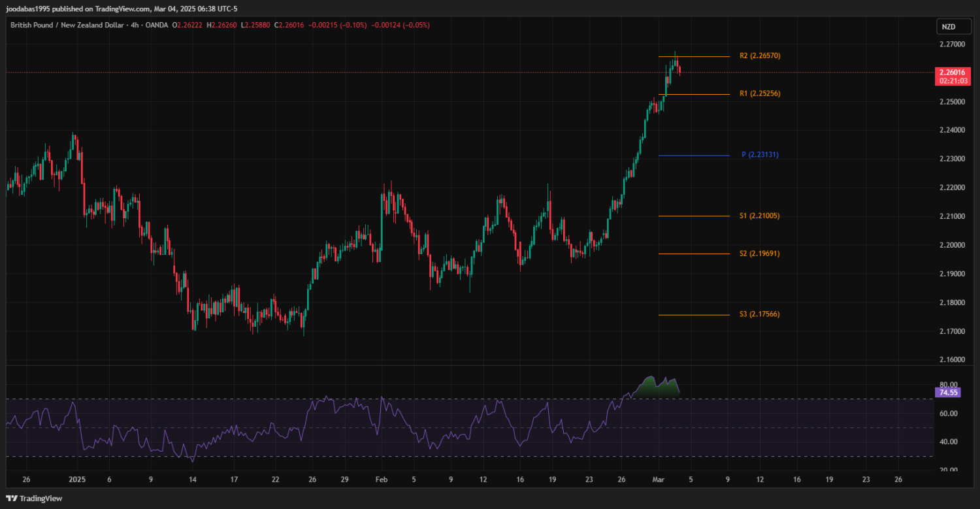This screenshot has height=509, width=980.
Task: Click the Mar label on the time axis
Action: 659,480
